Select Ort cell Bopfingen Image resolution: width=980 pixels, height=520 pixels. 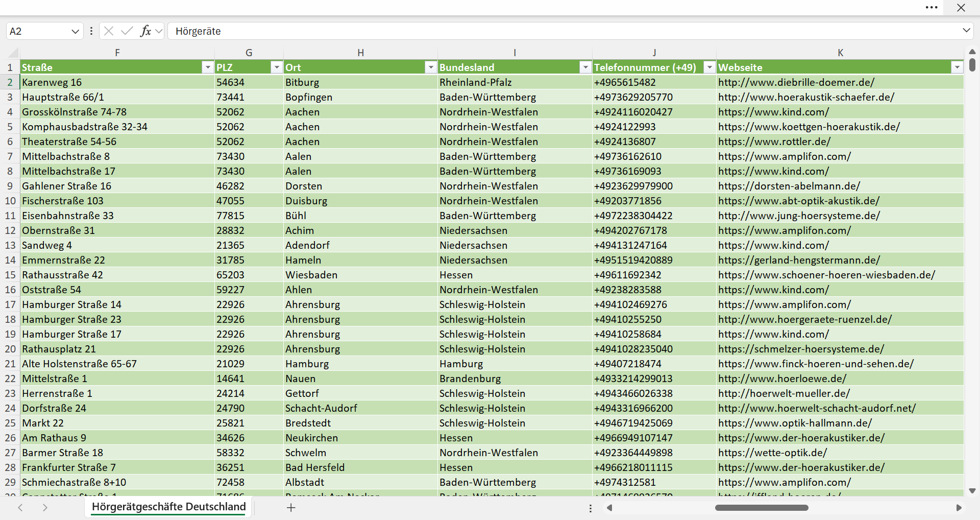360,97
